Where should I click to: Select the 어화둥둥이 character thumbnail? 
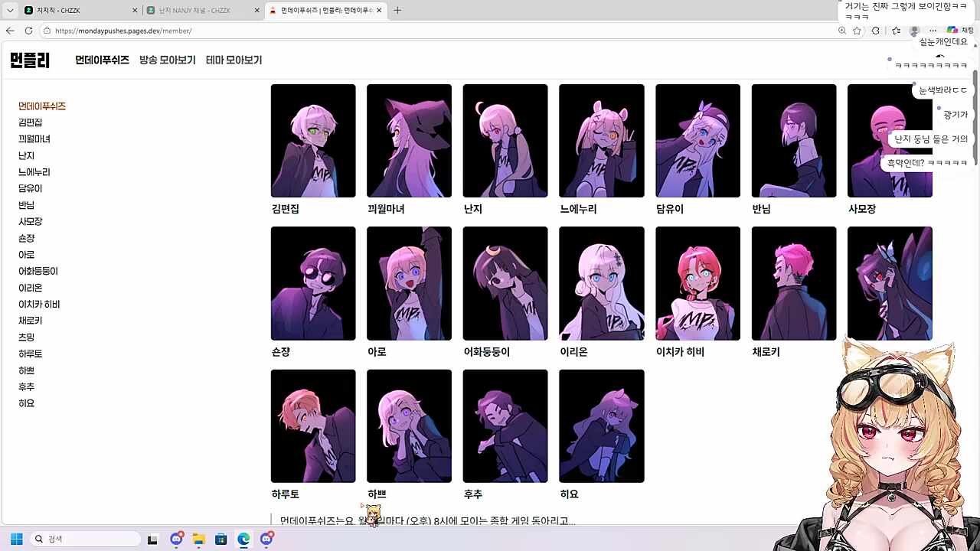click(x=505, y=283)
